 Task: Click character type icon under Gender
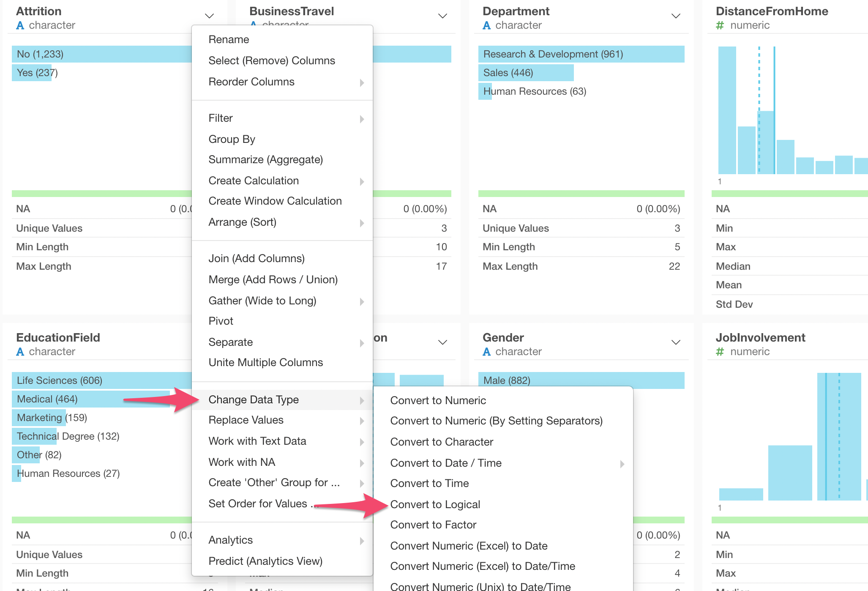click(486, 352)
